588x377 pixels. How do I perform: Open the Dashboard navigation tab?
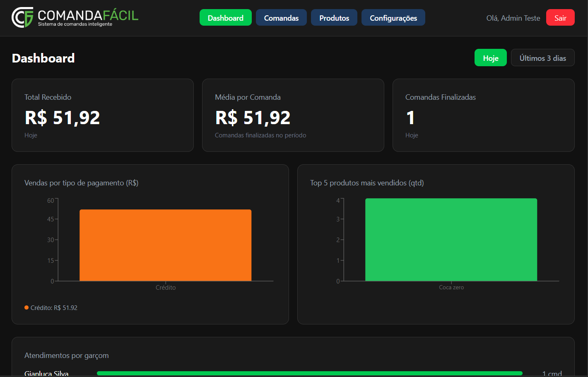[225, 17]
